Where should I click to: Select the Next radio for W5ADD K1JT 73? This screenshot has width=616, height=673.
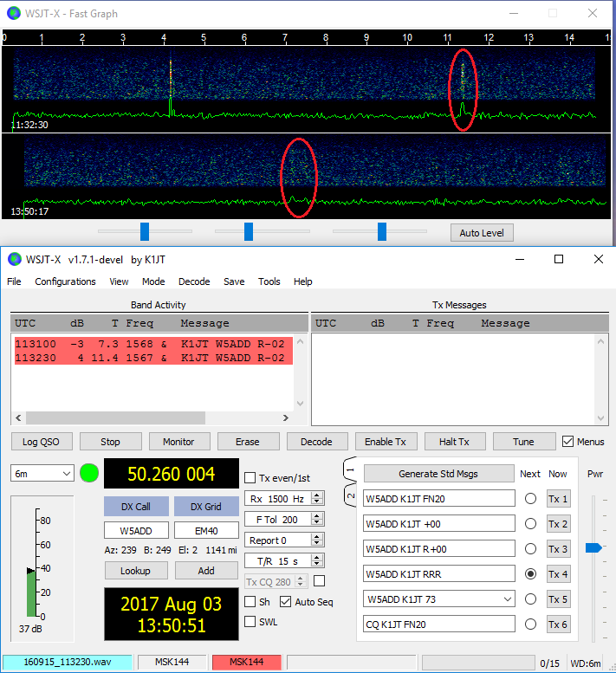[530, 599]
